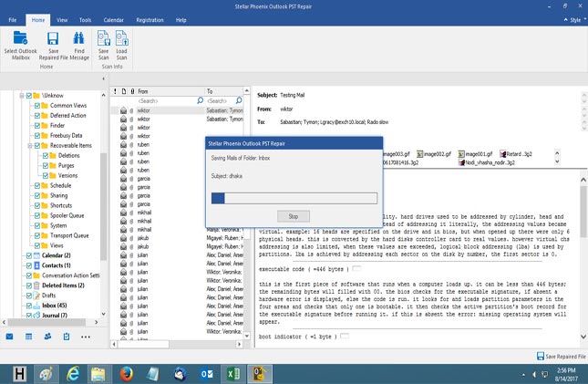Click the volume icon in system tray
Viewport: 588px width, 384px height.
pyautogui.click(x=534, y=374)
